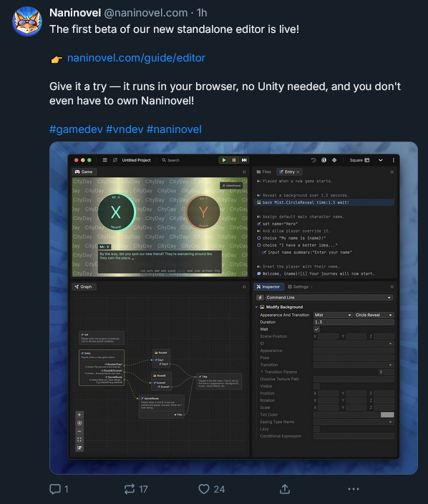Image resolution: width=428 pixels, height=504 pixels.
Task: Select the SecretRoute node in the graph
Action: pos(162,407)
